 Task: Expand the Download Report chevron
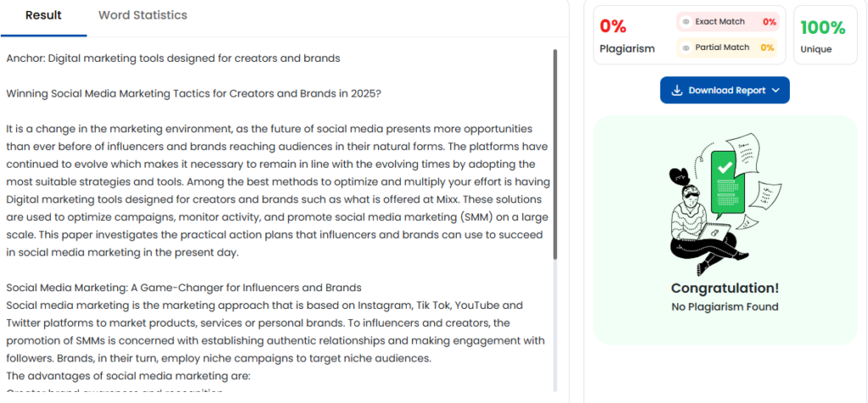[775, 91]
